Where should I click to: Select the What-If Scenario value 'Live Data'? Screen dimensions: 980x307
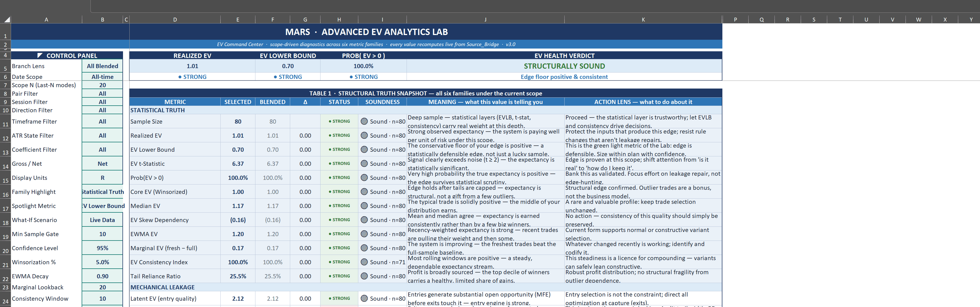(x=102, y=220)
